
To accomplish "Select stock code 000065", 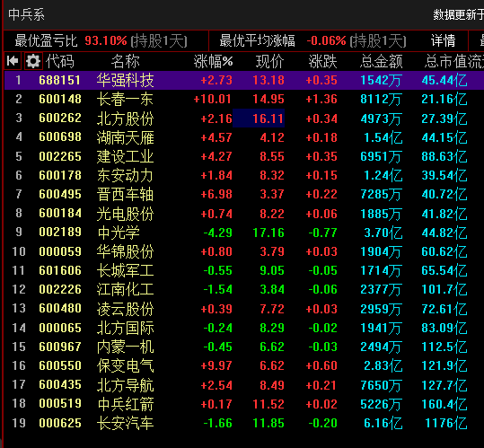I will tap(60, 328).
